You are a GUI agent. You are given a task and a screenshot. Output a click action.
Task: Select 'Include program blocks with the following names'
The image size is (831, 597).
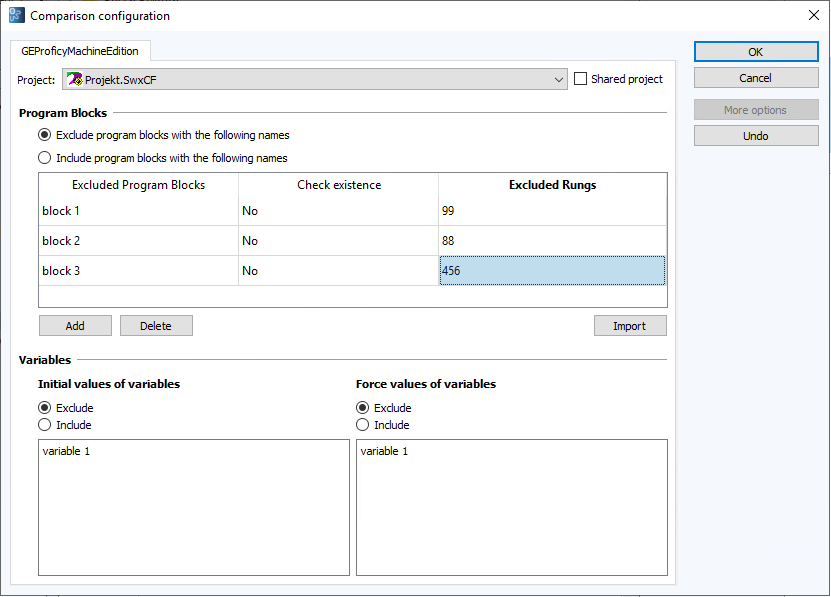[x=43, y=157]
